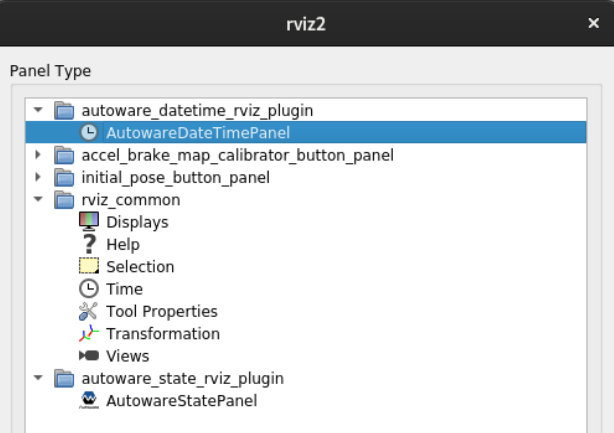The image size is (614, 433).
Task: Click the Time clock icon
Action: point(89,289)
